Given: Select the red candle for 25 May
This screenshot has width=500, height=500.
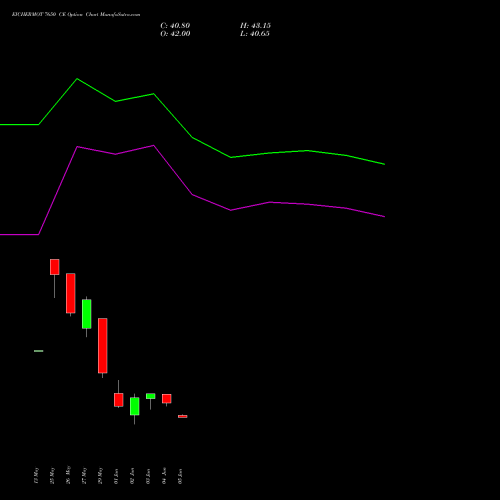Looking at the screenshot, I should click(x=55, y=267).
